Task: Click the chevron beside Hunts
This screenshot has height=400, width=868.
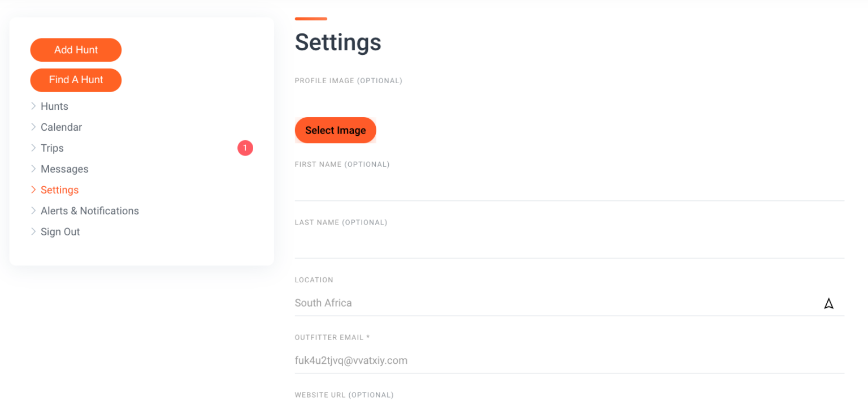Action: pos(33,106)
